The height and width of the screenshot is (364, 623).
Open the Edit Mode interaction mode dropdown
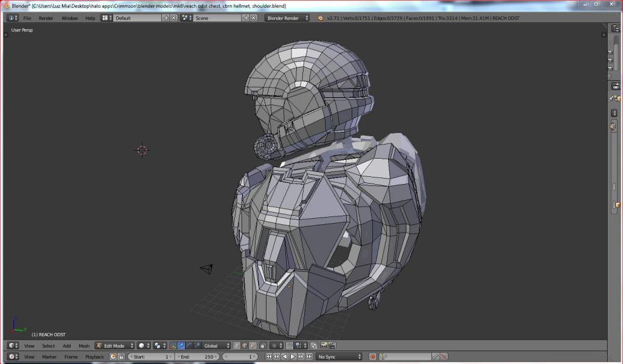pyautogui.click(x=115, y=346)
